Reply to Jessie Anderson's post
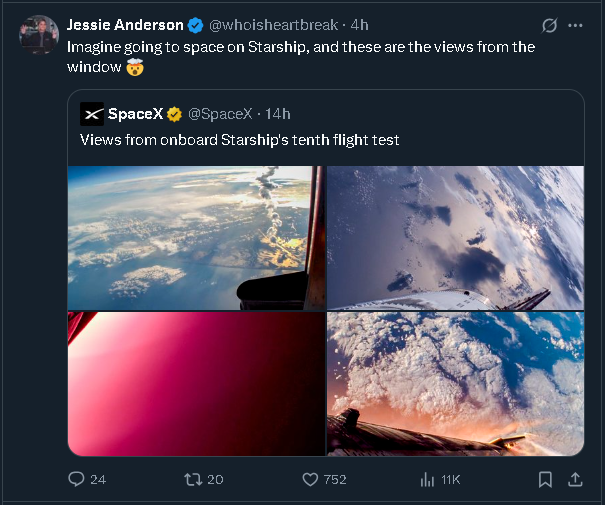This screenshot has width=605, height=505. (77, 479)
